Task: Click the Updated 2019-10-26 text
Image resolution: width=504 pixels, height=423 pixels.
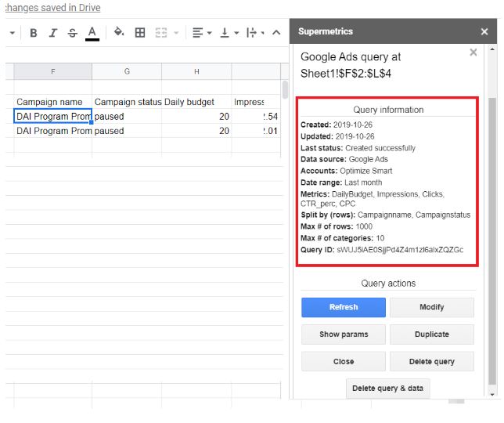Action: coord(337,136)
